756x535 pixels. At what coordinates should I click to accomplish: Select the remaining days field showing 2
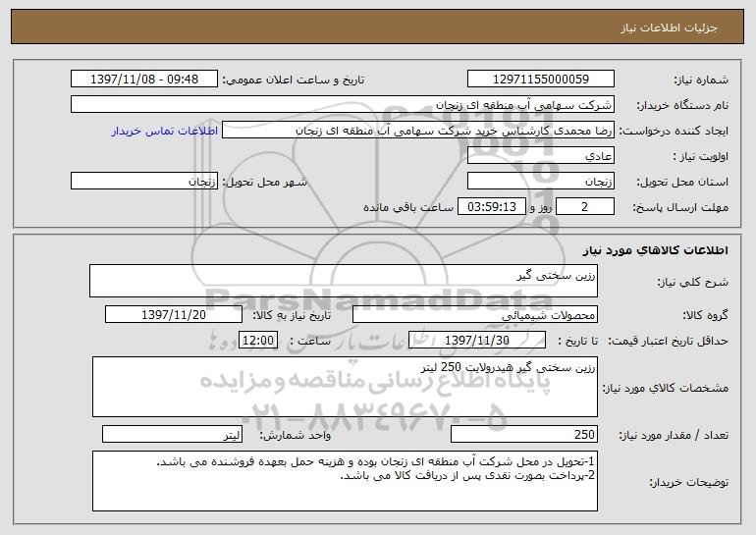click(x=585, y=207)
